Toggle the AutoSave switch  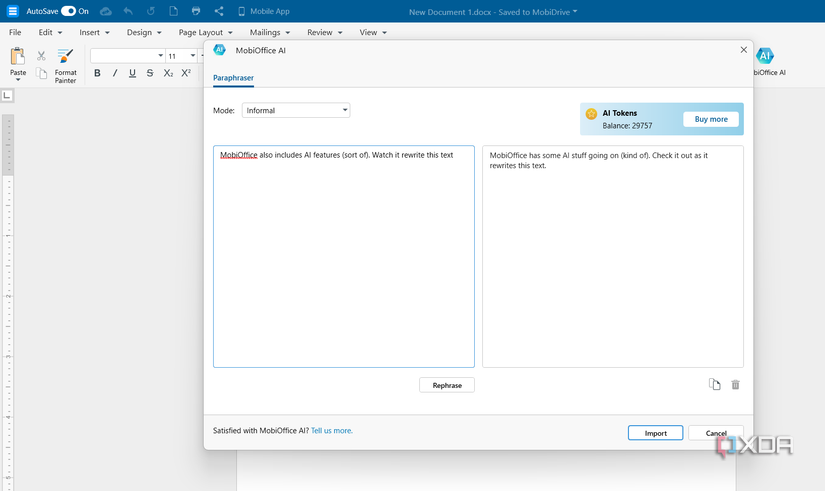[x=68, y=11]
